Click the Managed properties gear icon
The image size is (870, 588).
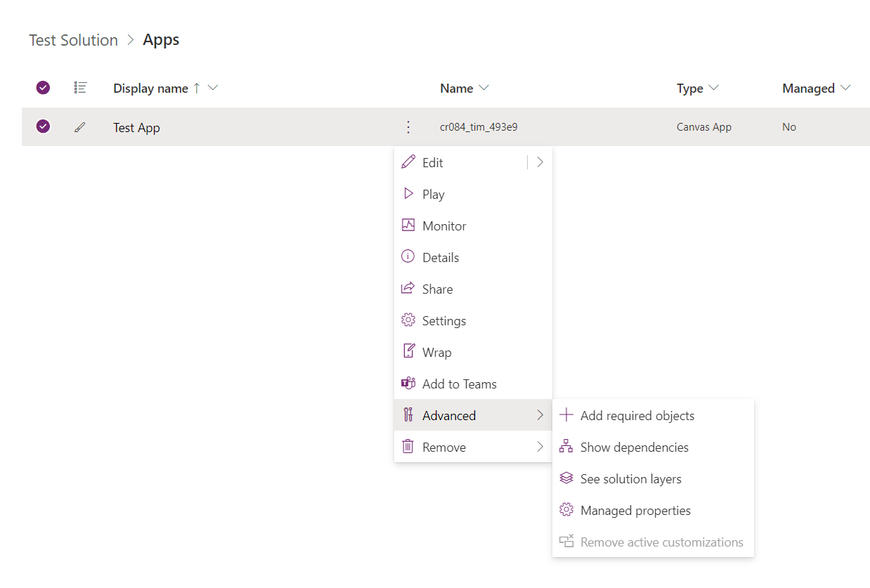[566, 510]
